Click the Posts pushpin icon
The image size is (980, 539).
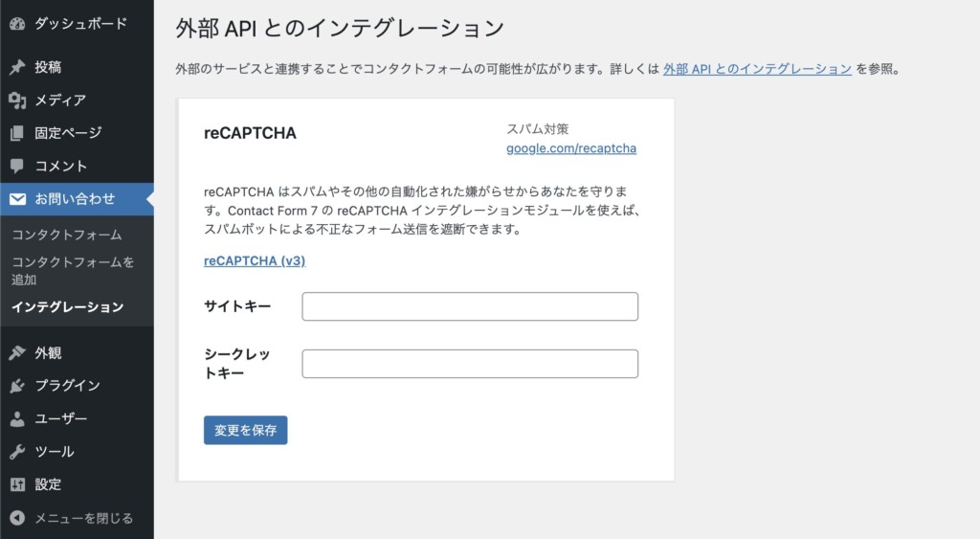(17, 68)
